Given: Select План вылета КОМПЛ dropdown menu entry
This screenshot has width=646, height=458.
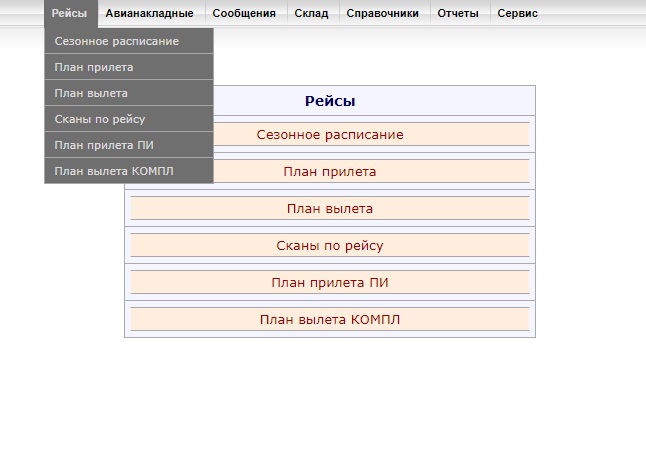Looking at the screenshot, I should click(x=129, y=171).
